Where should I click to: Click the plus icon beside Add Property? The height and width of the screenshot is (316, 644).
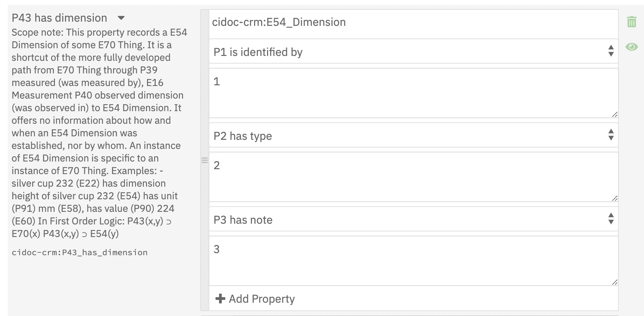tap(220, 299)
